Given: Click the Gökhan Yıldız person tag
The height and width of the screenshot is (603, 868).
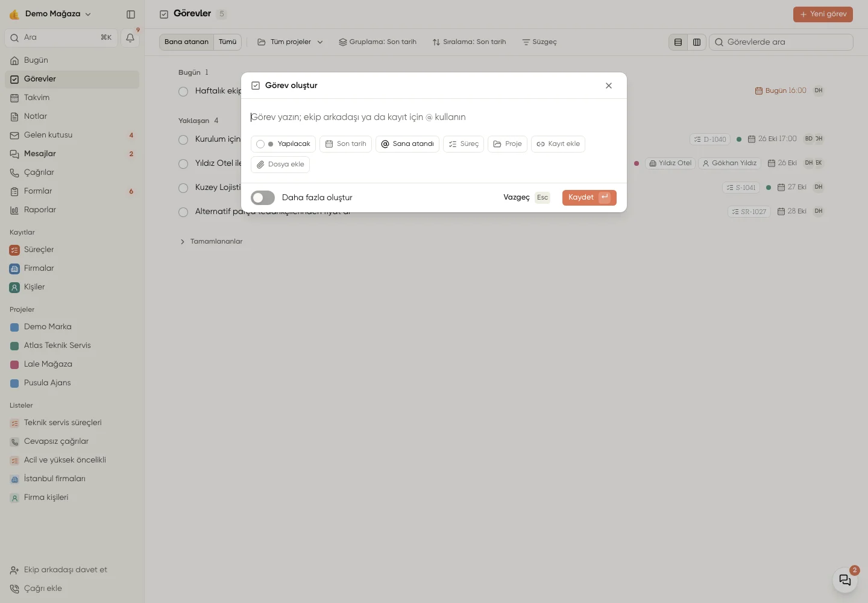Looking at the screenshot, I should coord(730,163).
